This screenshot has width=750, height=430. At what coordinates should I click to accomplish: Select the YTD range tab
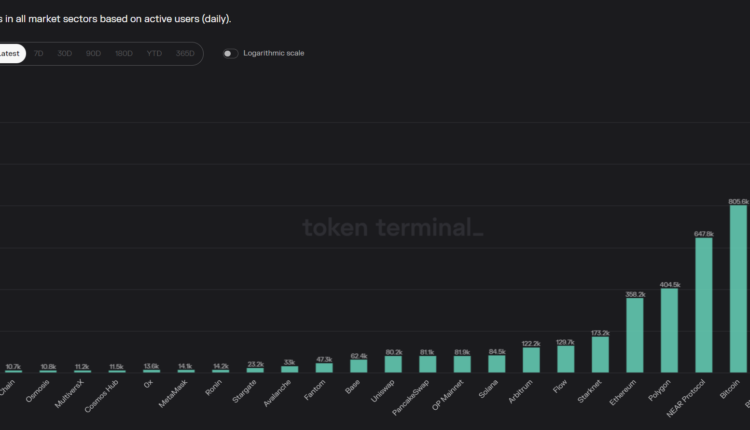(x=154, y=53)
